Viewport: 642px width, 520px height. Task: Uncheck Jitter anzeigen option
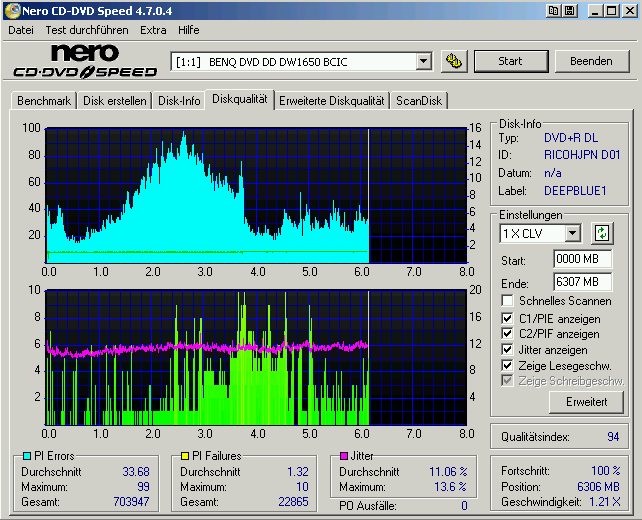508,350
